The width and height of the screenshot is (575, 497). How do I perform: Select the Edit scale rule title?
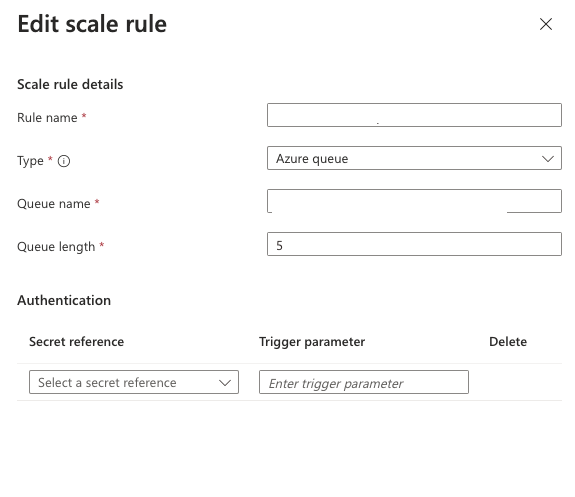tap(92, 24)
